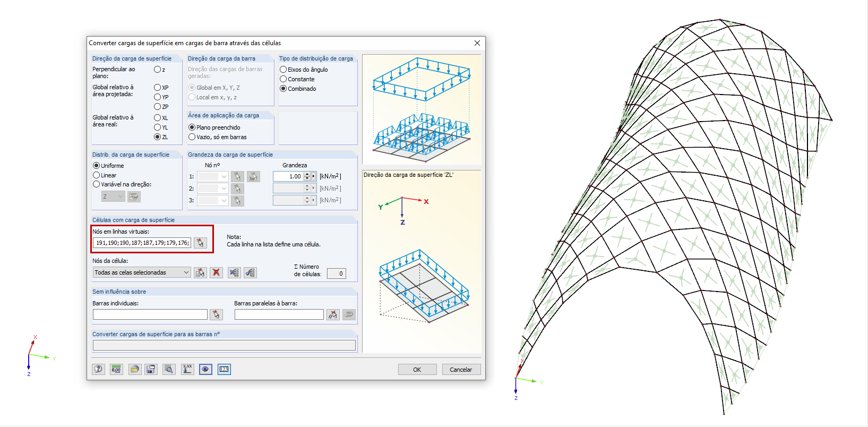Click the OK button
Image resolution: width=868 pixels, height=427 pixels.
[x=417, y=370]
